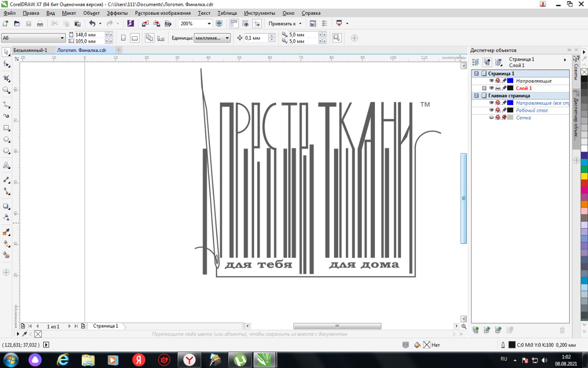Select the Parallel Dimension tool

[6, 179]
